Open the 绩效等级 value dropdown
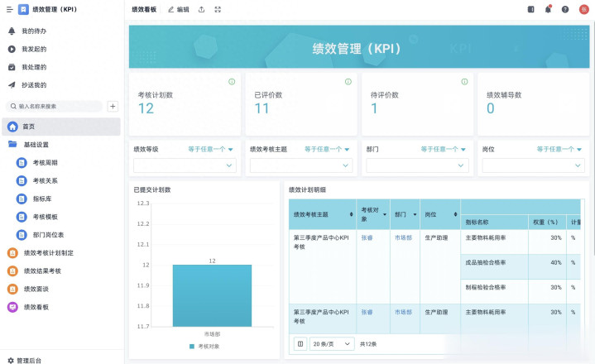This screenshot has height=364, width=595. (186, 165)
